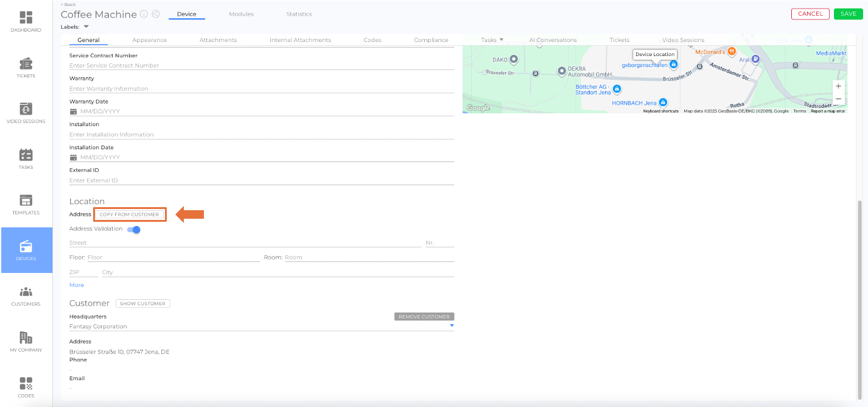This screenshot has height=407, width=868.
Task: Zoom in on the map
Action: [838, 86]
